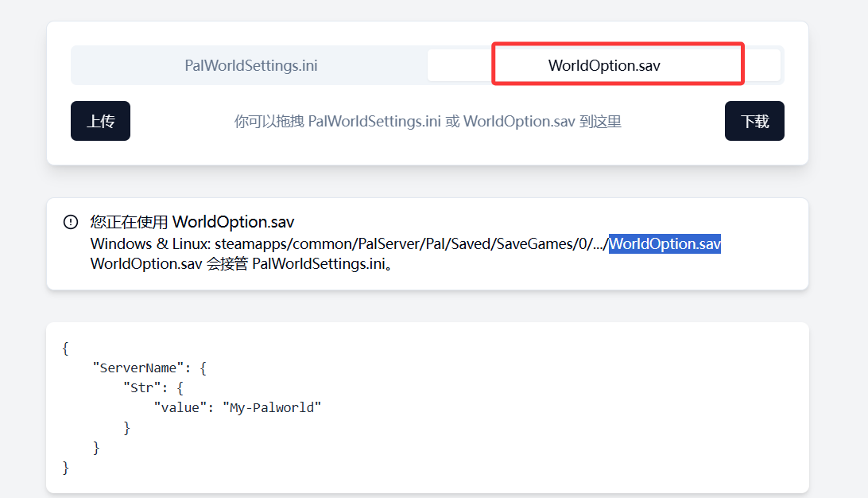
Task: Select the WorldOption.sav tab
Action: [x=604, y=65]
